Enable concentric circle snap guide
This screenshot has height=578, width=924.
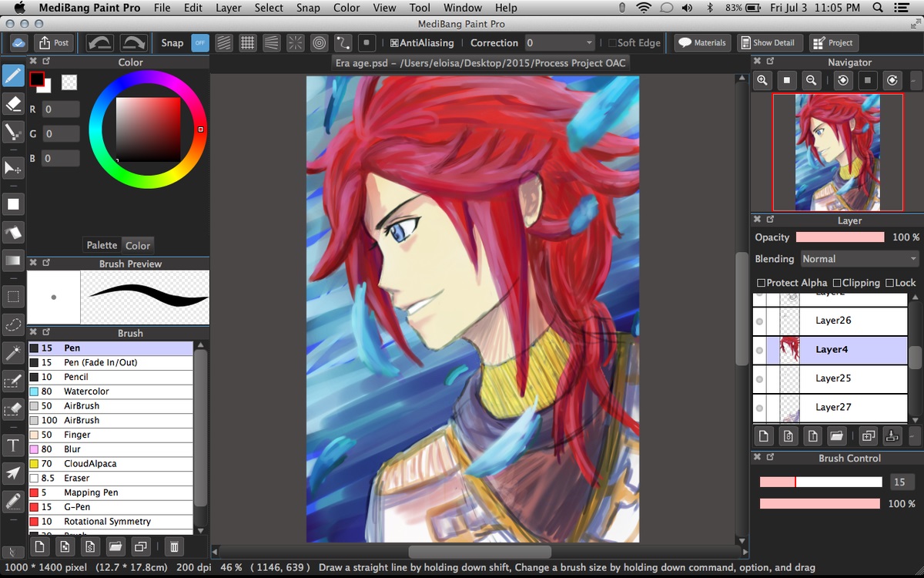tap(319, 42)
